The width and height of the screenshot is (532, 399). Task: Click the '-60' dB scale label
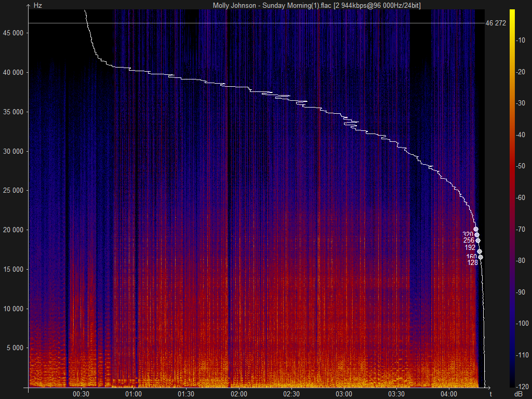[x=521, y=197]
